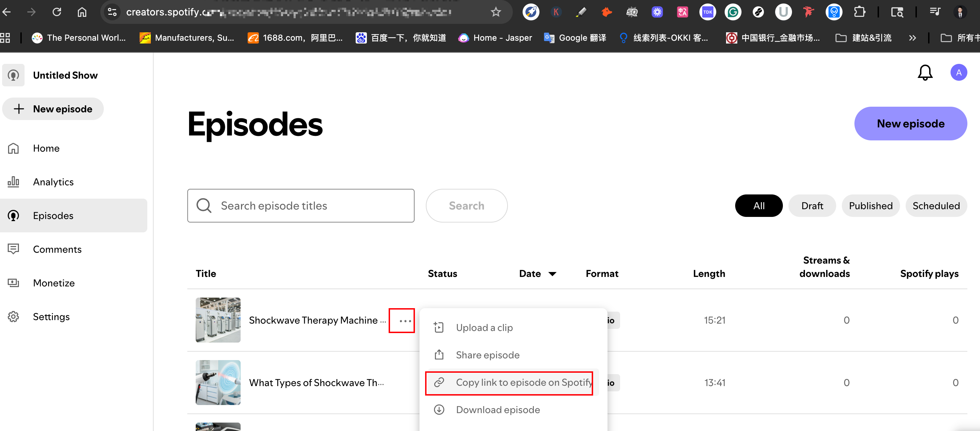Open the Untitled Show podcast icon
Screen dimensions: 980x431
click(x=13, y=75)
